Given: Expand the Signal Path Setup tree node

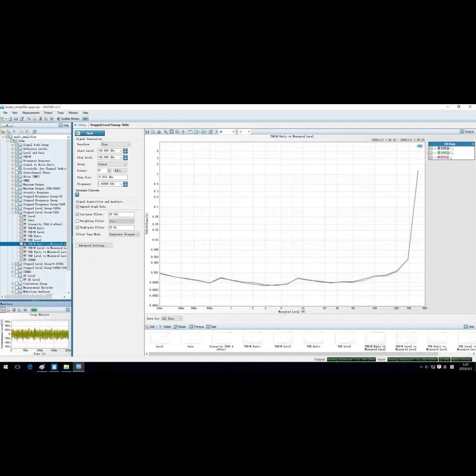Looking at the screenshot, I should [12, 145].
